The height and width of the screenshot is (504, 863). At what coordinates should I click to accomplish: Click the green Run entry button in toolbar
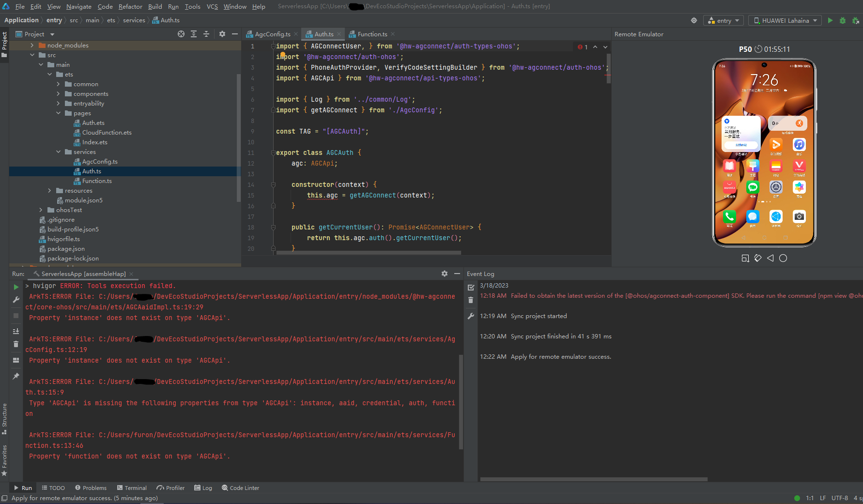click(830, 20)
